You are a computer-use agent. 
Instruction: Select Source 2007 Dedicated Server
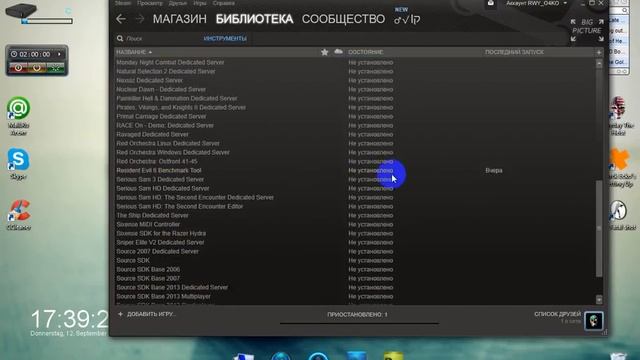pos(157,251)
